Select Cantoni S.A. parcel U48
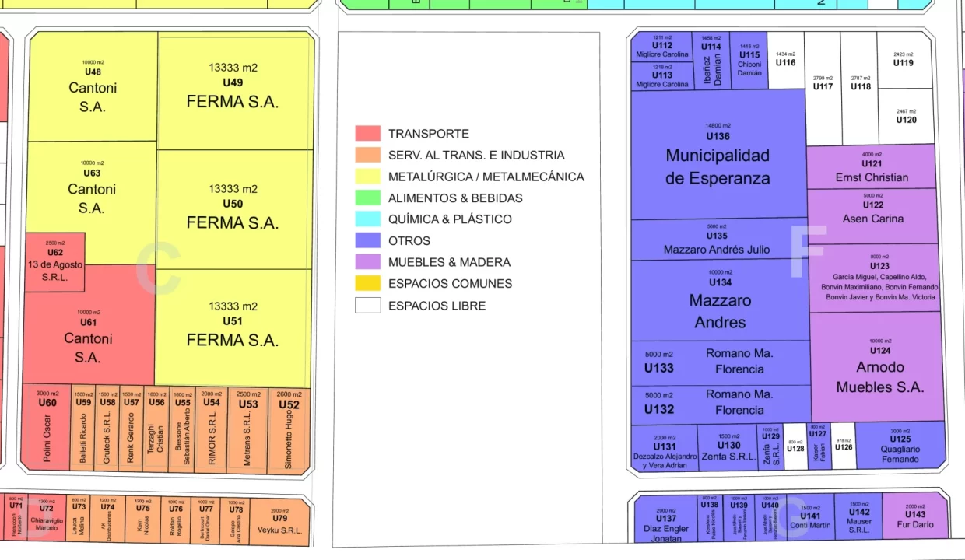 click(x=92, y=86)
